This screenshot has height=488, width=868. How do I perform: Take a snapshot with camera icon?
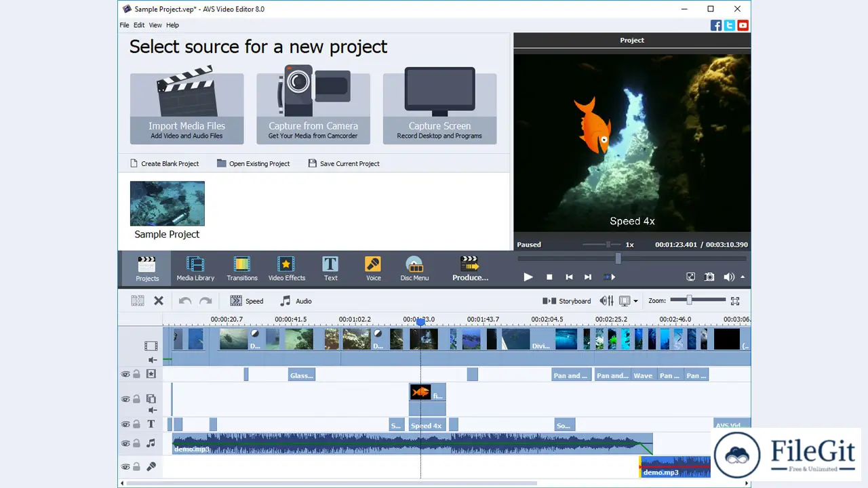709,277
